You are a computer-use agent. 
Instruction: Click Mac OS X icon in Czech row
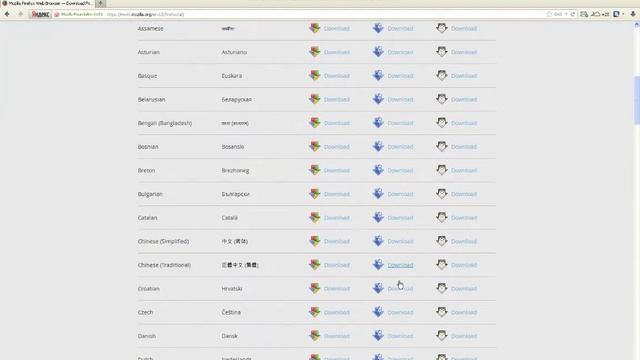378,312
